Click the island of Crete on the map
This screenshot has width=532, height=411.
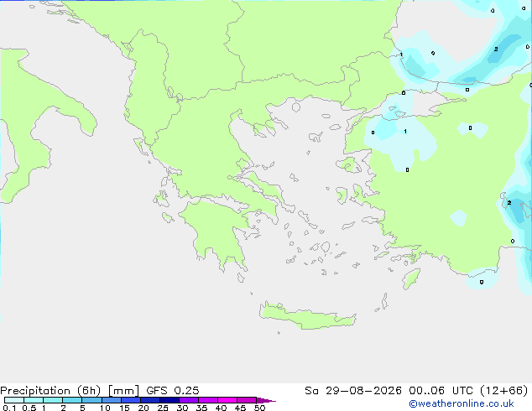point(307,317)
